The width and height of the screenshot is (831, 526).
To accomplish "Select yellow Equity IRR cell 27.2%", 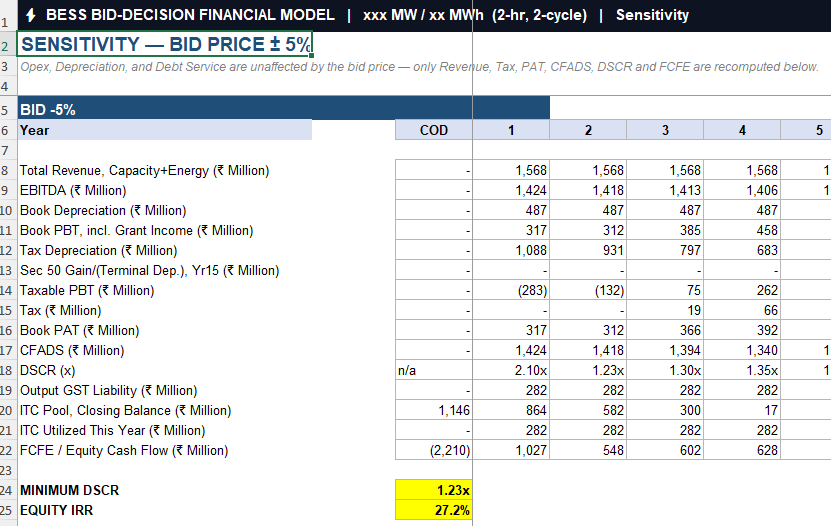I will click(434, 511).
